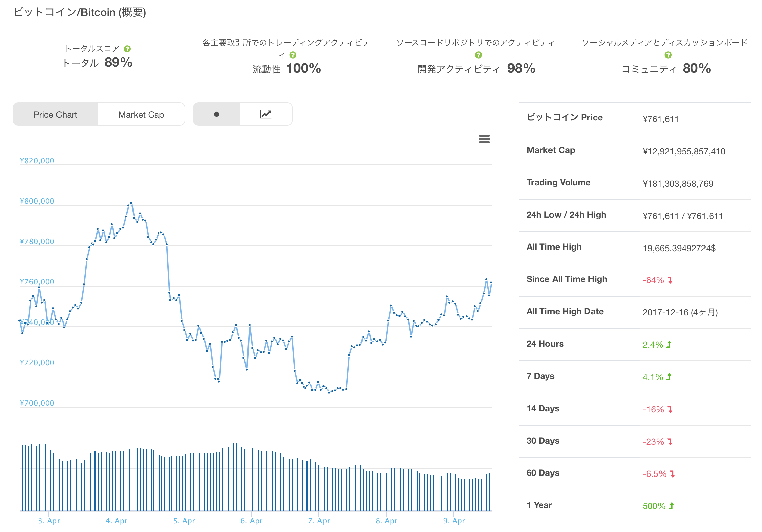
Task: Click help icon under social media heading
Action: coord(668,55)
